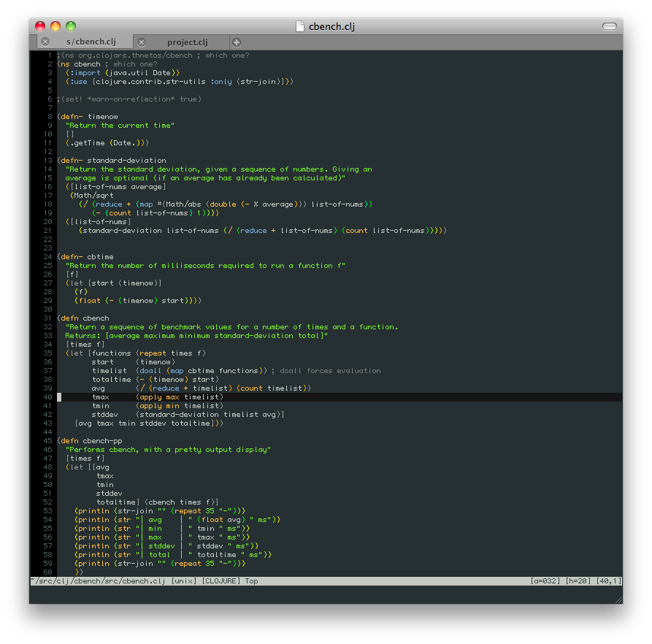
Task: Click the status line file path
Action: (98, 581)
